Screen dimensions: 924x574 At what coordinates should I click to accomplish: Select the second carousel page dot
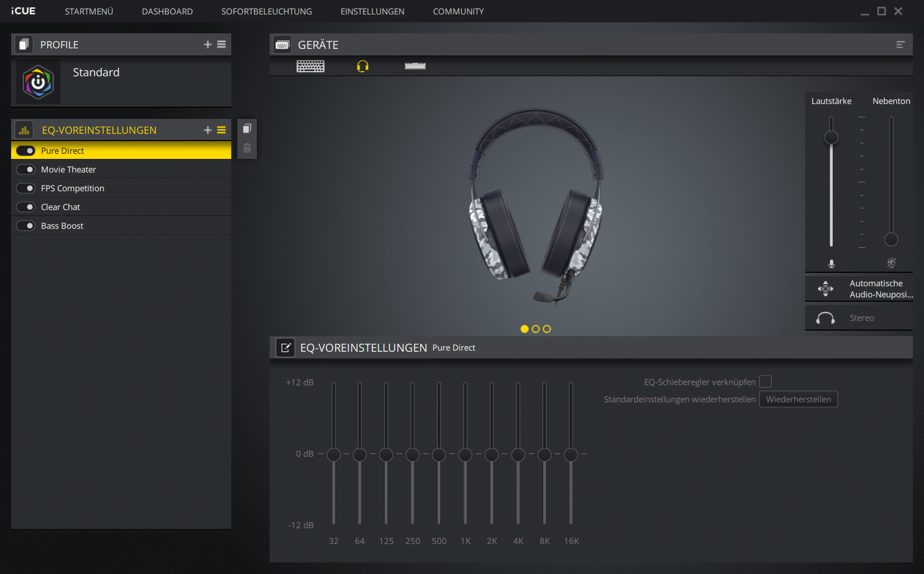tap(535, 329)
